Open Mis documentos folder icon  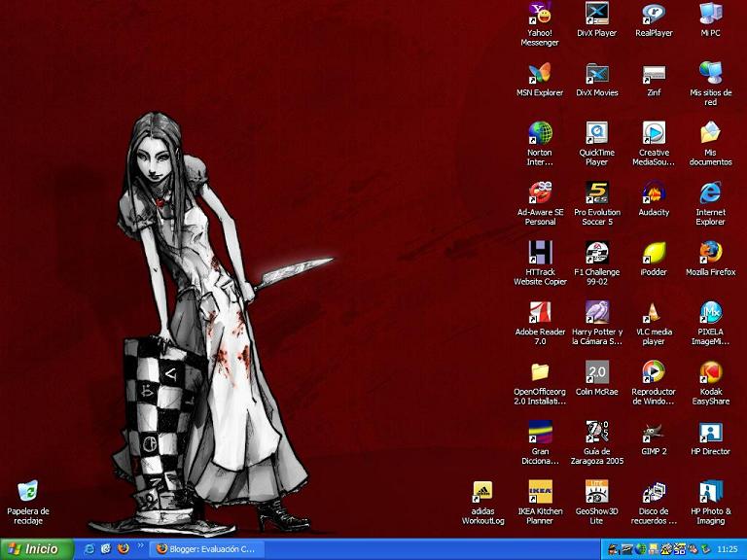[x=710, y=133]
